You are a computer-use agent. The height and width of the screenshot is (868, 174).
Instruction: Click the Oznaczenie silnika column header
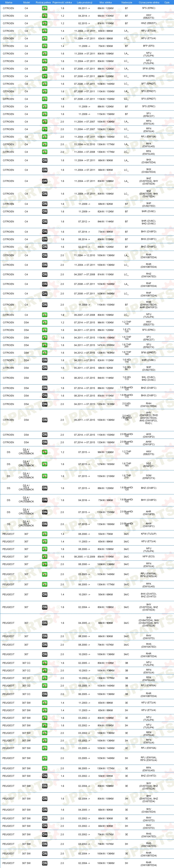pos(149,2)
